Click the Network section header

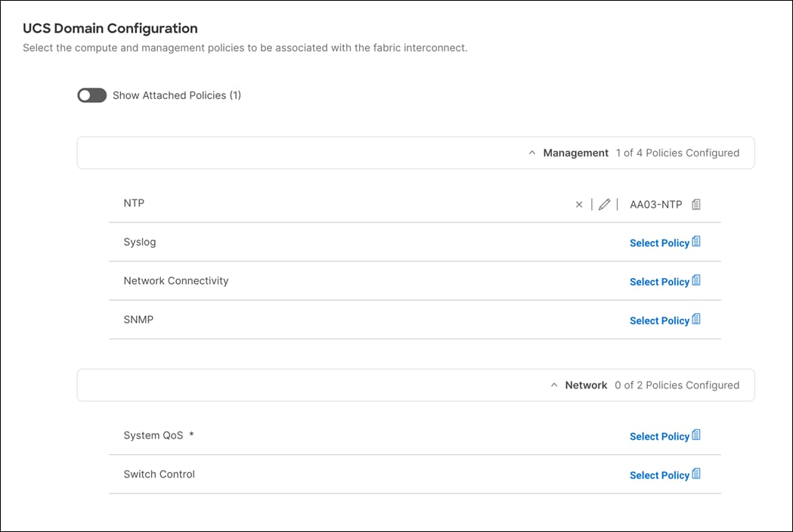coord(587,385)
